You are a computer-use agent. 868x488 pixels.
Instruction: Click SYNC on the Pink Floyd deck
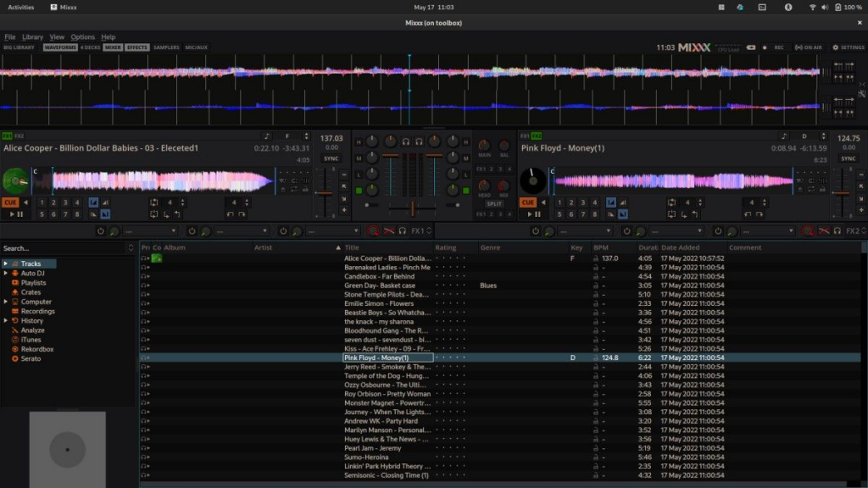(x=848, y=158)
